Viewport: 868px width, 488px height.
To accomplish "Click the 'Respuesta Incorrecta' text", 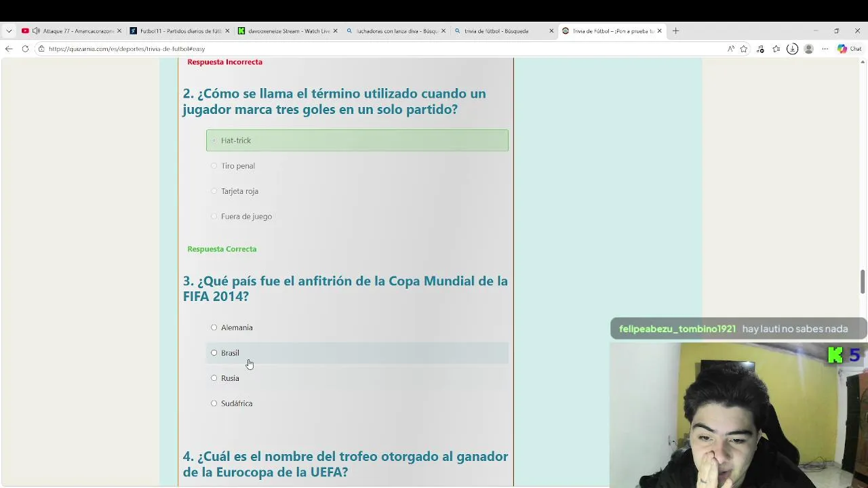I will [224, 62].
